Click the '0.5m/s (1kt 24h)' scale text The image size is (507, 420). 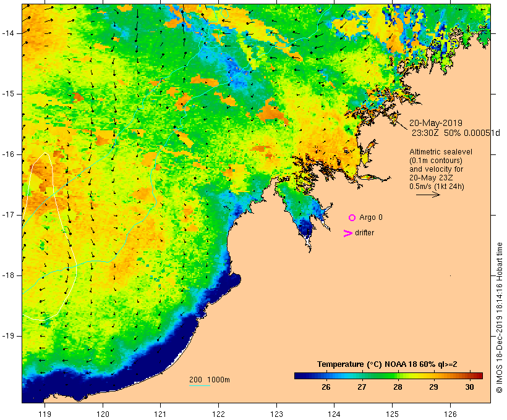tap(437, 187)
